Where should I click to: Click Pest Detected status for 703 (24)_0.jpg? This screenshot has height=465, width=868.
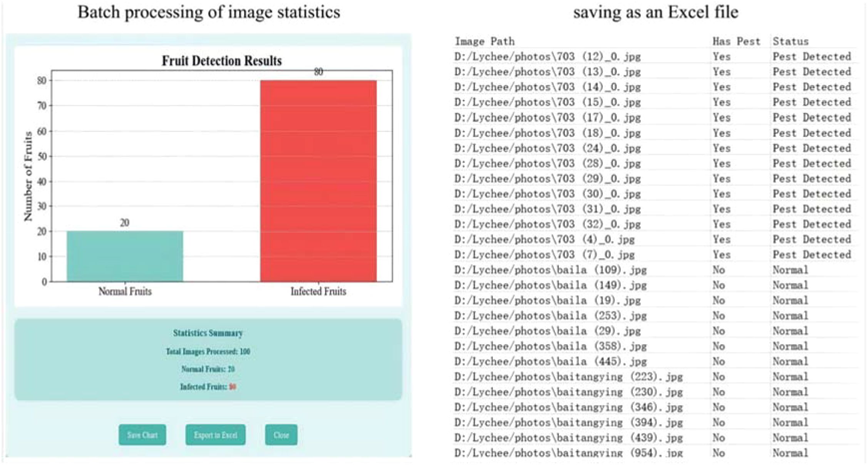[812, 148]
